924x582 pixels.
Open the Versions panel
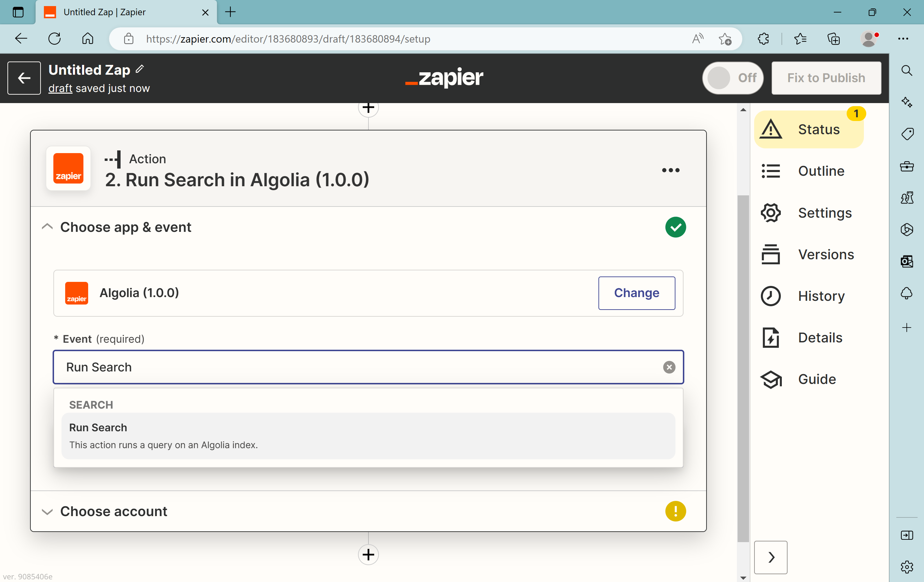[x=809, y=254]
